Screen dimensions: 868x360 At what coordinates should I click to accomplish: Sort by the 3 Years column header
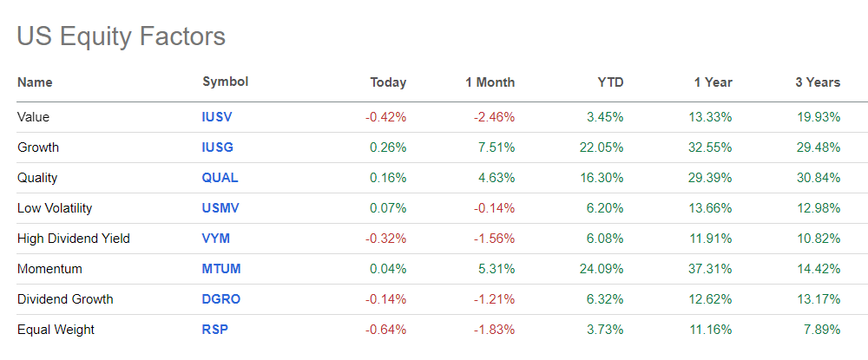[x=818, y=82]
